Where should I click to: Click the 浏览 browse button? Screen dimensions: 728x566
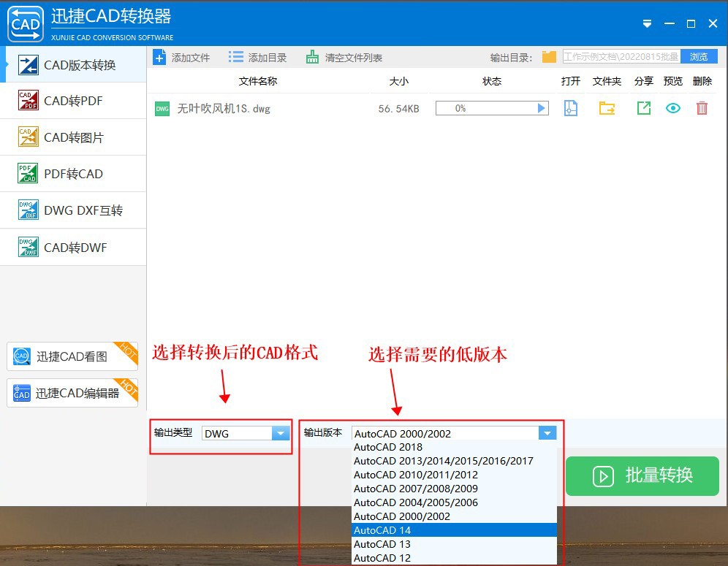tap(699, 56)
